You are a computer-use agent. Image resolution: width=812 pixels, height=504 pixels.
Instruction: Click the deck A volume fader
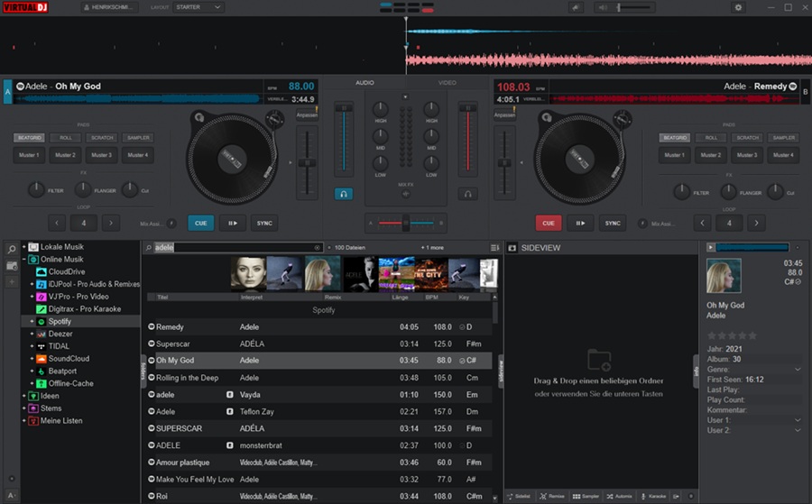[344, 137]
